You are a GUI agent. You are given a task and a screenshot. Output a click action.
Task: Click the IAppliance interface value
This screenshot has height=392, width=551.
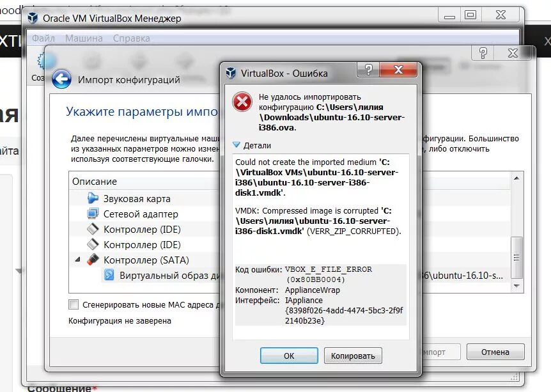[x=304, y=301]
